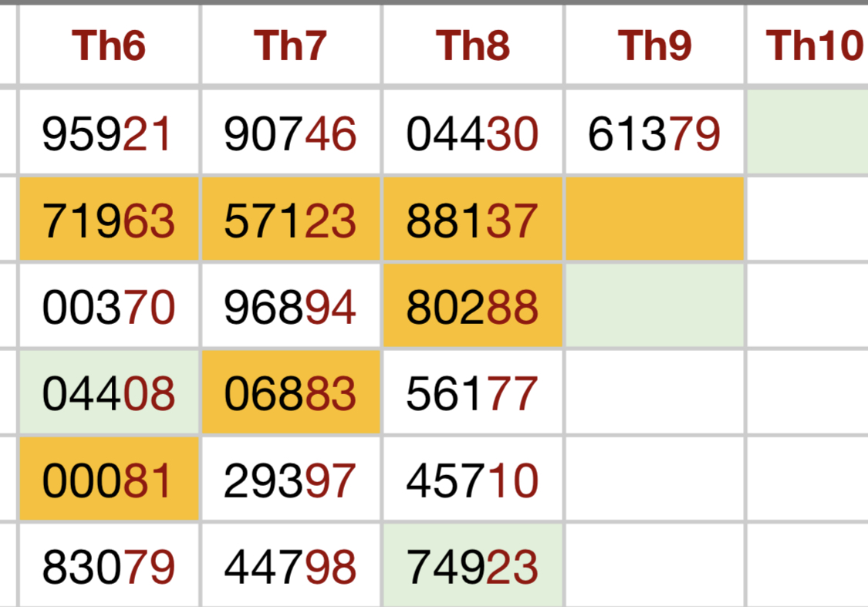Click the cell with 90746

[291, 133]
